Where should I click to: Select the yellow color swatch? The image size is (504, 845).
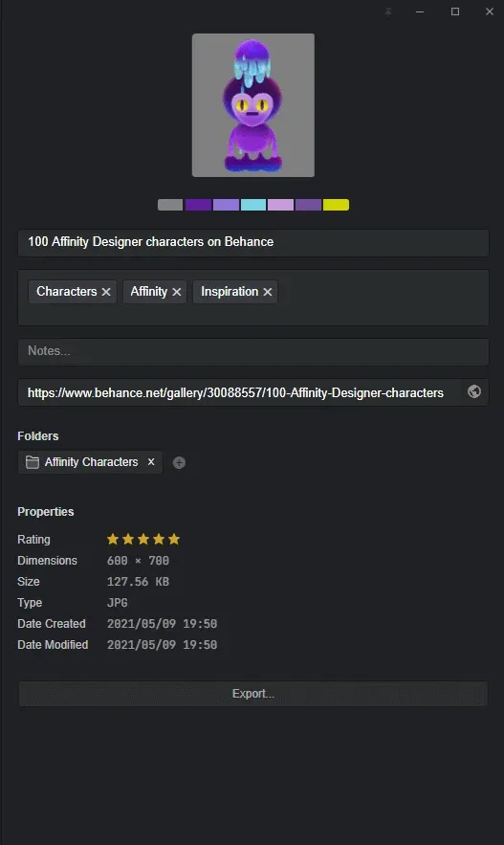pyautogui.click(x=336, y=205)
